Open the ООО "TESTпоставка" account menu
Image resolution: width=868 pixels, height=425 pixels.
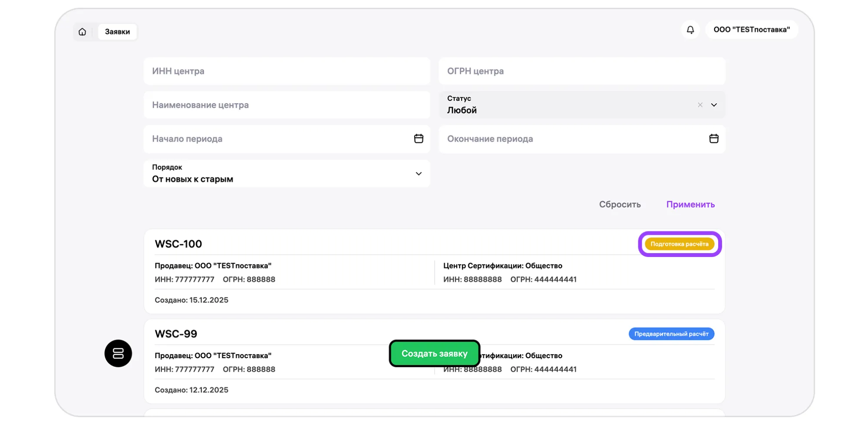tap(751, 30)
